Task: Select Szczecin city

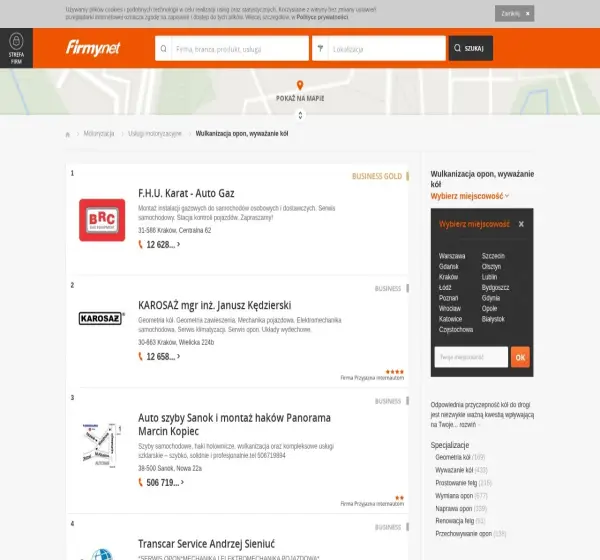Action: pyautogui.click(x=493, y=256)
